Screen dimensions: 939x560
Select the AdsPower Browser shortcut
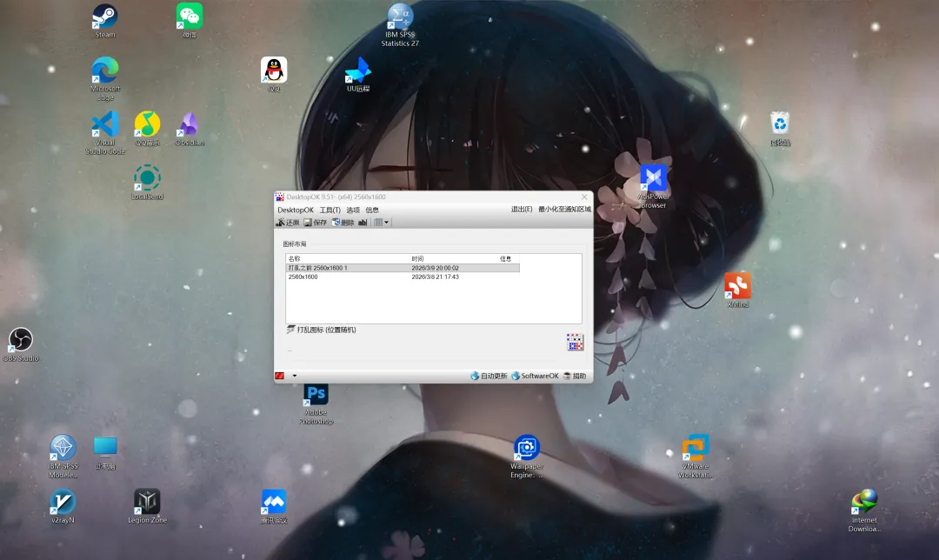(x=653, y=187)
